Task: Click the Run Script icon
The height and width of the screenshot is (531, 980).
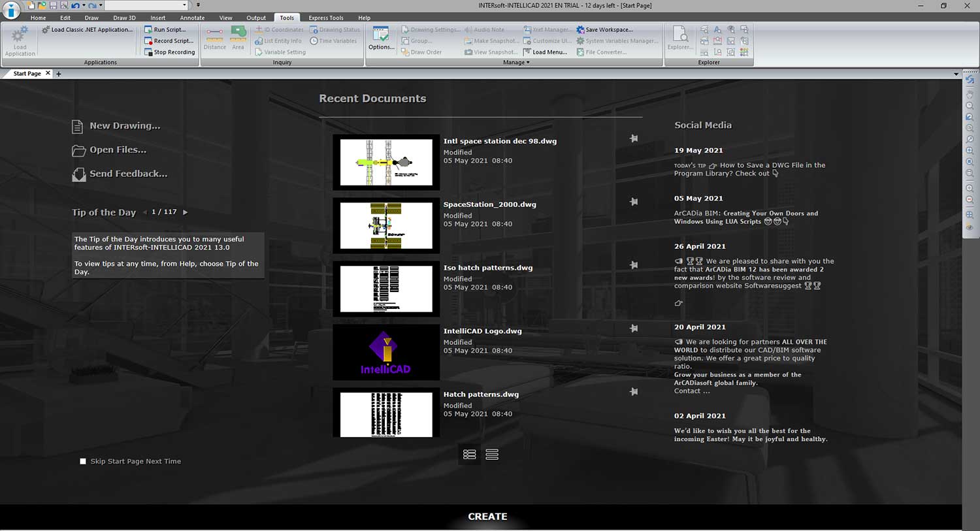Action: 148,29
